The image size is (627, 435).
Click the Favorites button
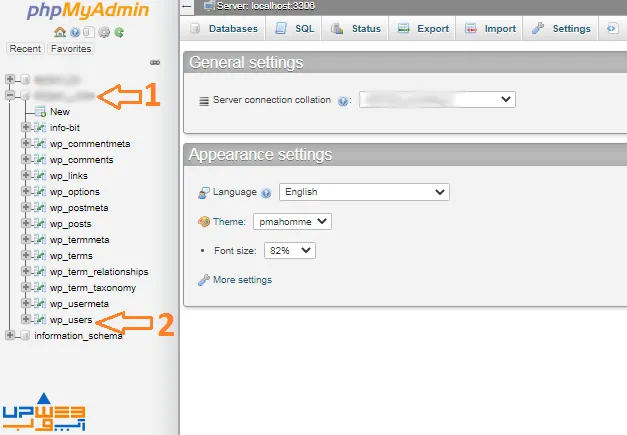point(71,49)
